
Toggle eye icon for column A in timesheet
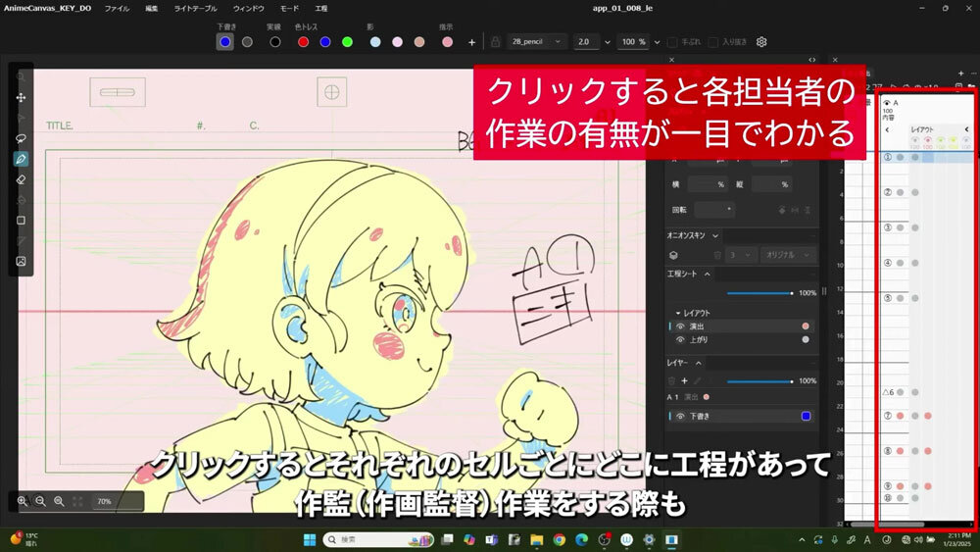(x=886, y=103)
